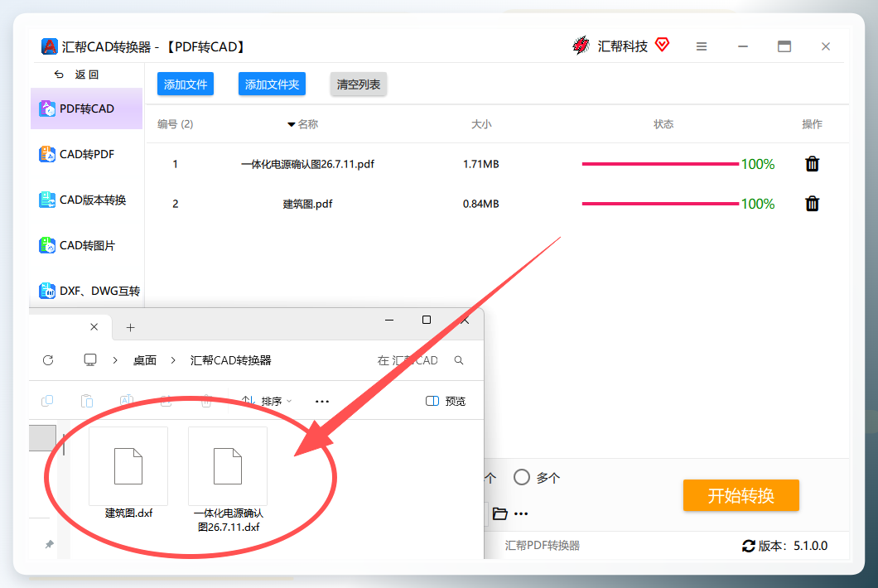Click the 清空列表 button
878x588 pixels.
click(359, 84)
